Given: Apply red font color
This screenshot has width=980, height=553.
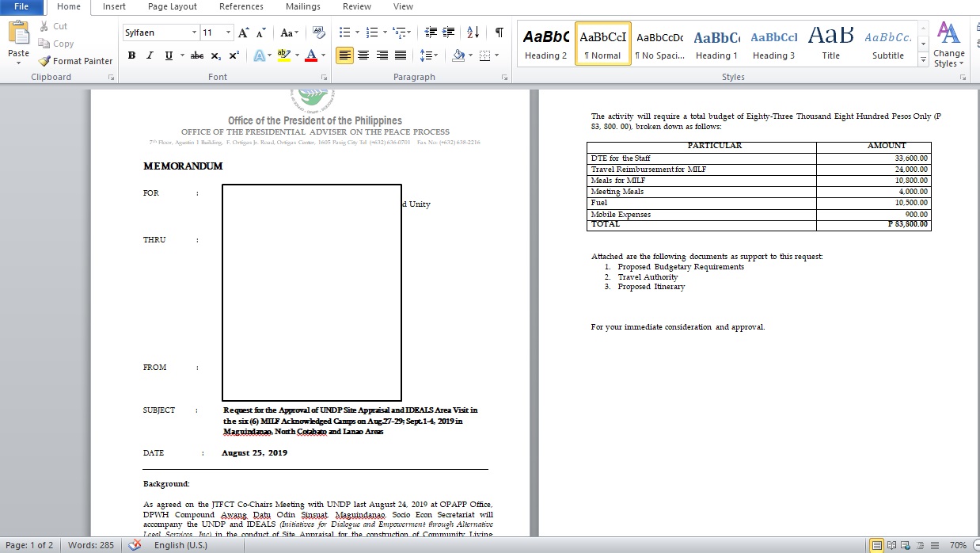Looking at the screenshot, I should click(310, 55).
